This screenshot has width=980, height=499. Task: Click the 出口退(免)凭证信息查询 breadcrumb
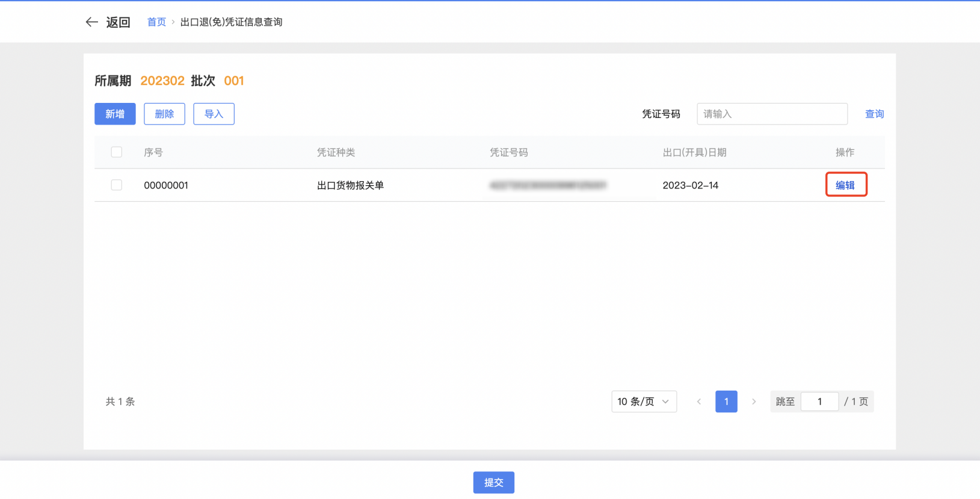pyautogui.click(x=231, y=22)
